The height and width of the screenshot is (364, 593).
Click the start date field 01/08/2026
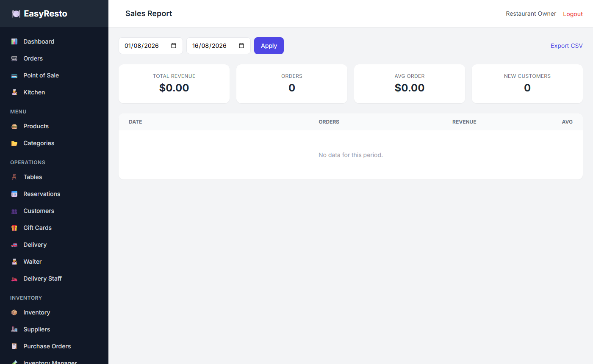click(151, 46)
